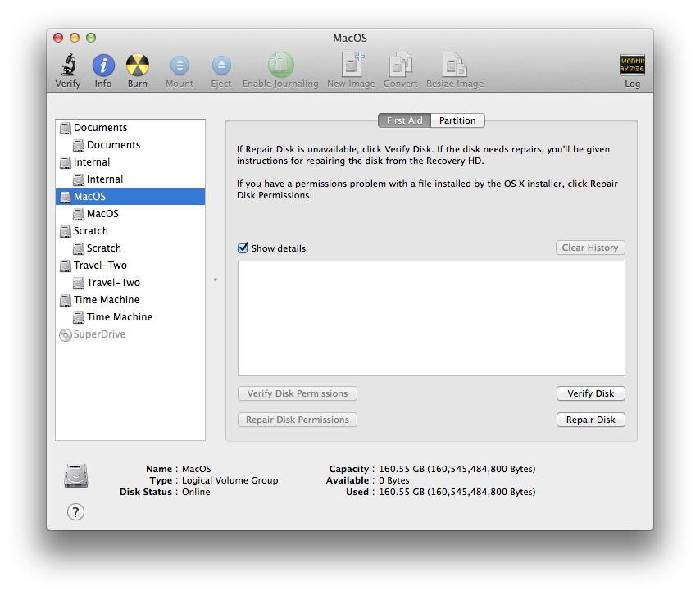Image resolution: width=700 pixels, height=595 pixels.
Task: Click the Resize Image toolbar icon
Action: point(454,65)
